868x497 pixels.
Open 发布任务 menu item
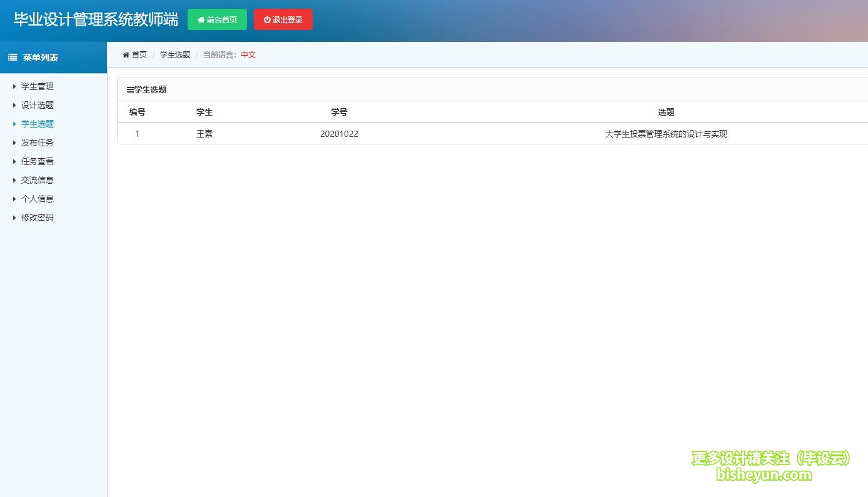click(38, 143)
